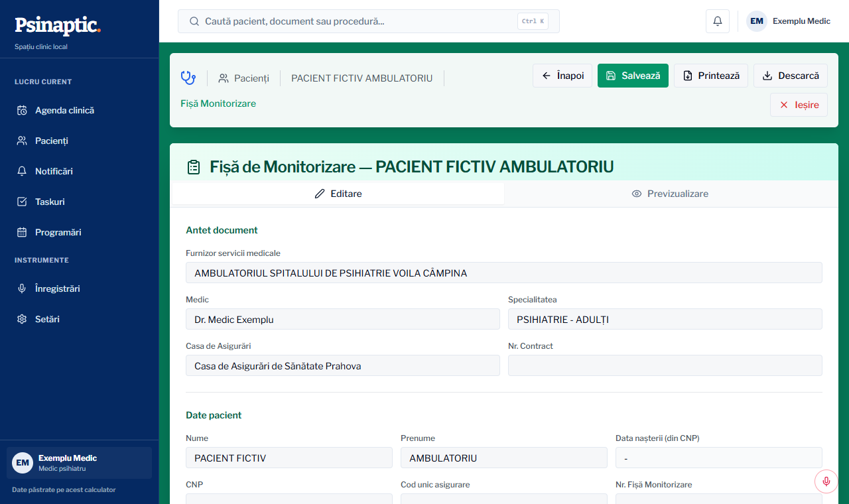Click the floating microphone button

pyautogui.click(x=826, y=481)
